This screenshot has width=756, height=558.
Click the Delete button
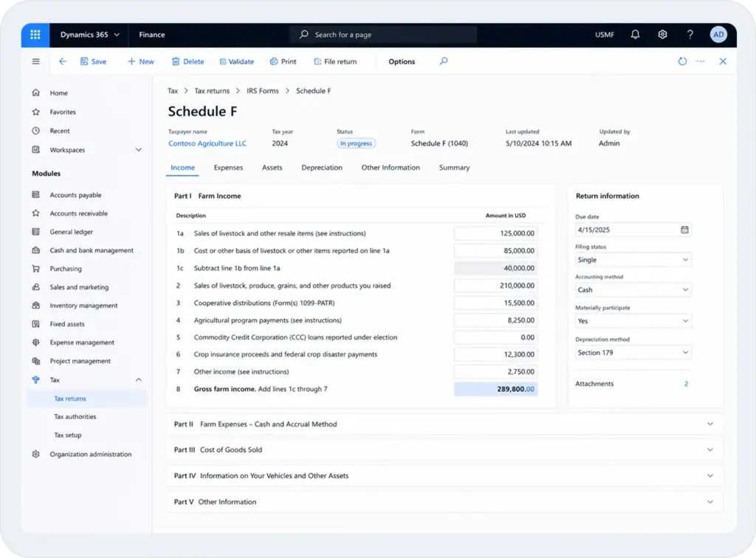click(188, 62)
